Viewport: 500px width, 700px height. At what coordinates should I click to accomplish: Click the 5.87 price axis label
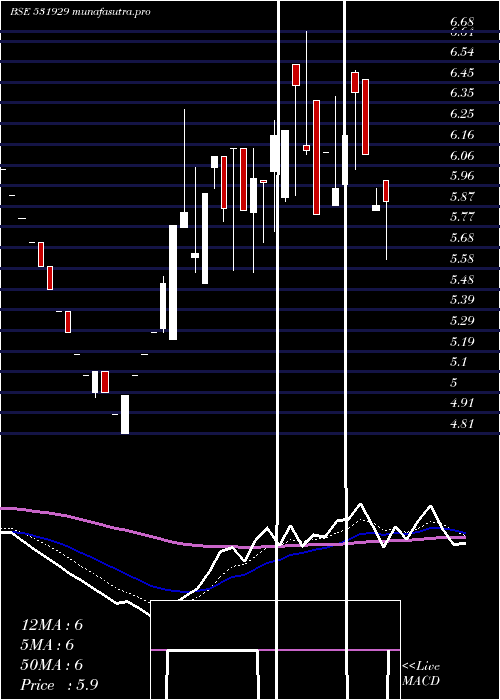462,196
